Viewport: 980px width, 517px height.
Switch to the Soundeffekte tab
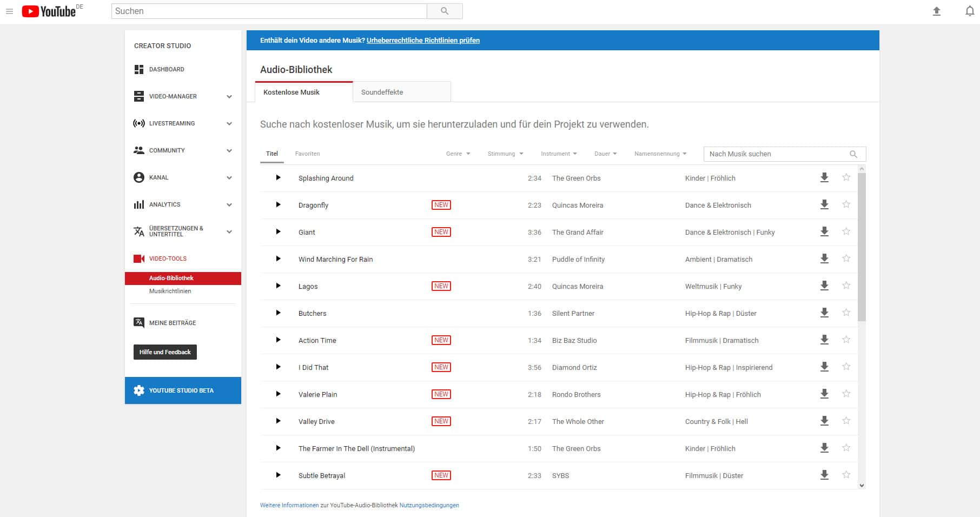click(402, 92)
